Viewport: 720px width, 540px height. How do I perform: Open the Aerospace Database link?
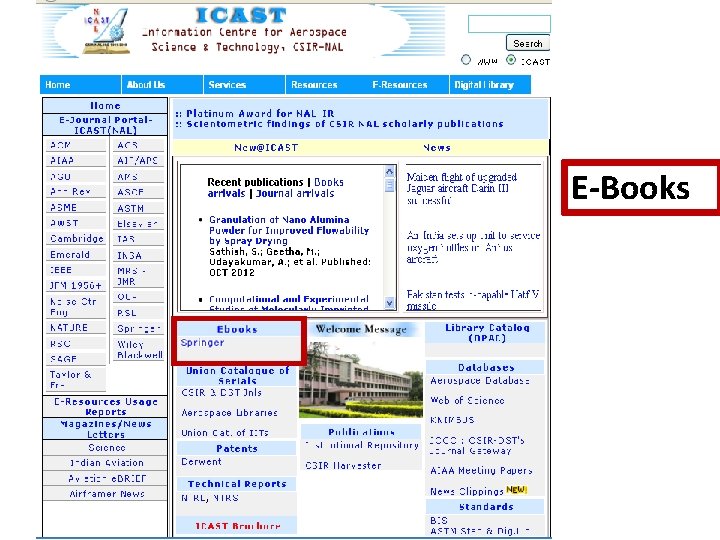(x=480, y=381)
